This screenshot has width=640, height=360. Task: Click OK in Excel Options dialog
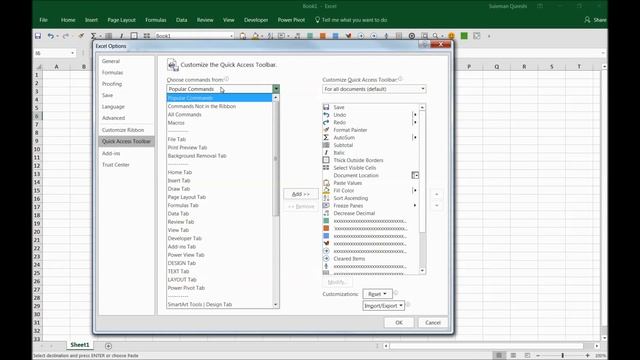399,322
